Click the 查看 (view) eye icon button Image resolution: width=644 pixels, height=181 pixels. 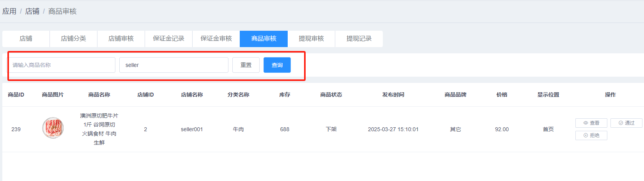coord(591,123)
